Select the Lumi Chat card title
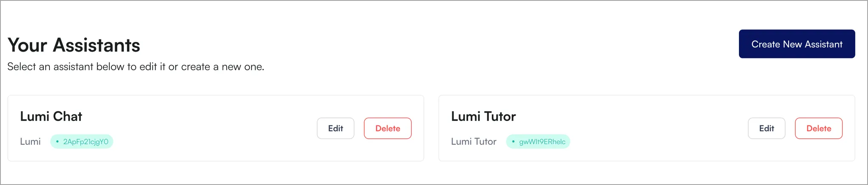Screen dimensions: 868x185 click(51, 116)
